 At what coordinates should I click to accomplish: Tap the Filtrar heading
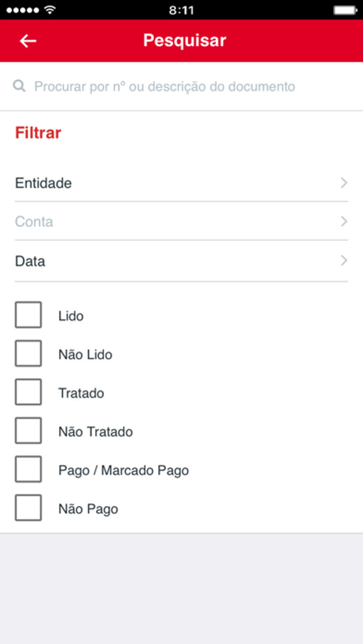pos(37,132)
